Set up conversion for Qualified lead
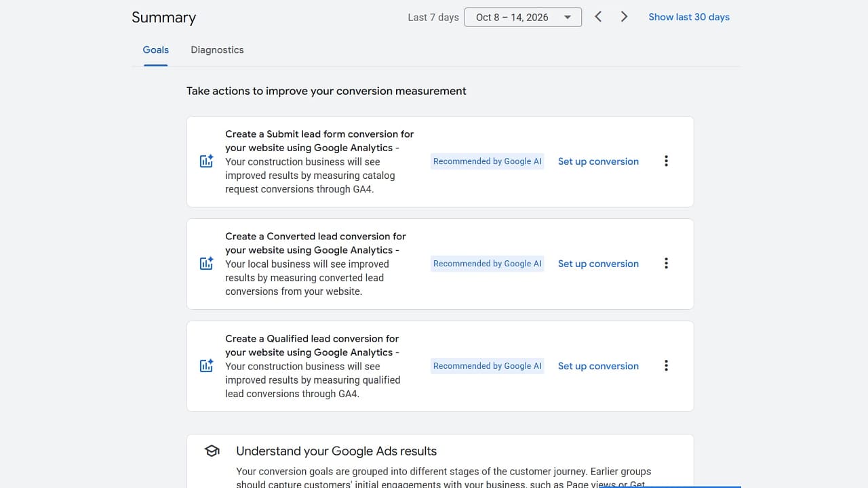Image resolution: width=868 pixels, height=488 pixels. click(x=598, y=366)
